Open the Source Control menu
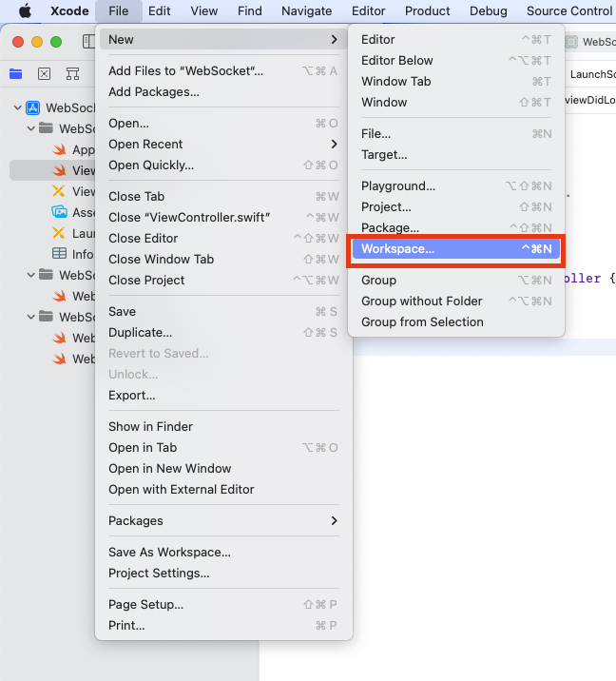616x681 pixels. tap(569, 10)
